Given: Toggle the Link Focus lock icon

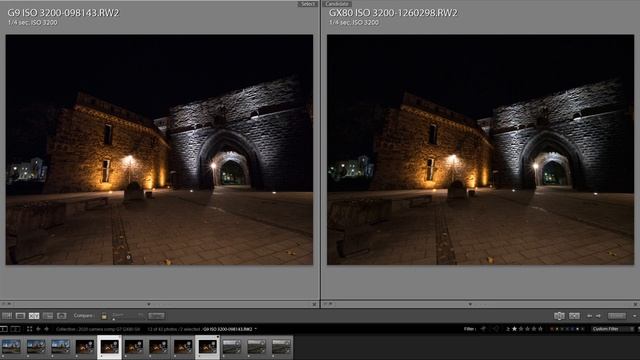Looking at the screenshot, I should tap(104, 316).
